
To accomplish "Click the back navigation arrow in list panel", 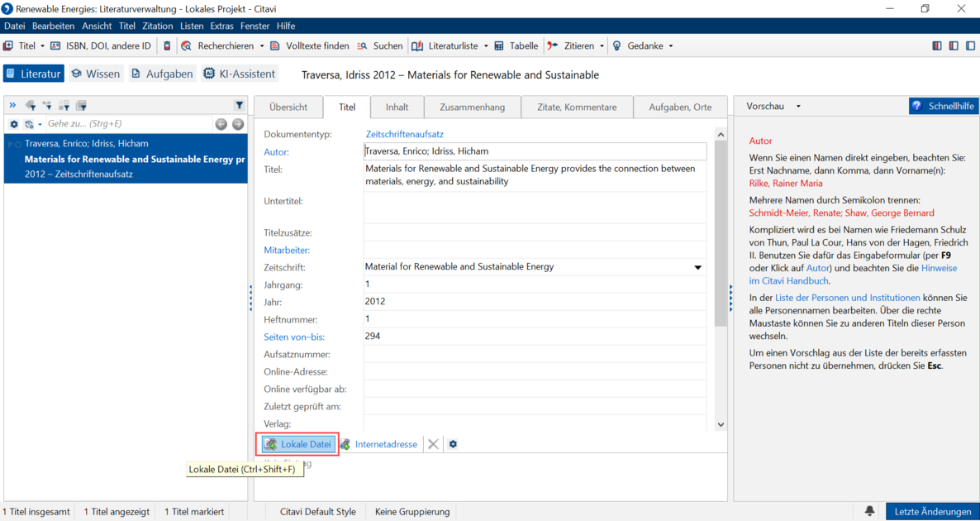I will 221,124.
